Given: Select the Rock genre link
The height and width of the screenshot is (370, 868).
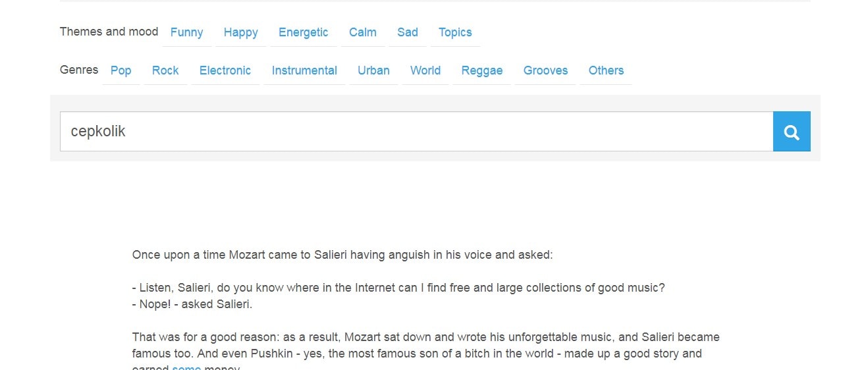Looking at the screenshot, I should [x=165, y=70].
